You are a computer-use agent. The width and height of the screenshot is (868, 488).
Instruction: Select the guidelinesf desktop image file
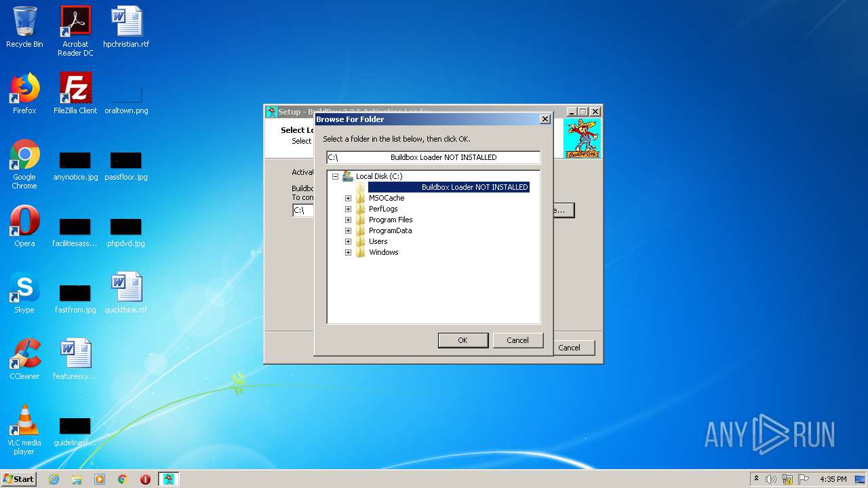[75, 431]
